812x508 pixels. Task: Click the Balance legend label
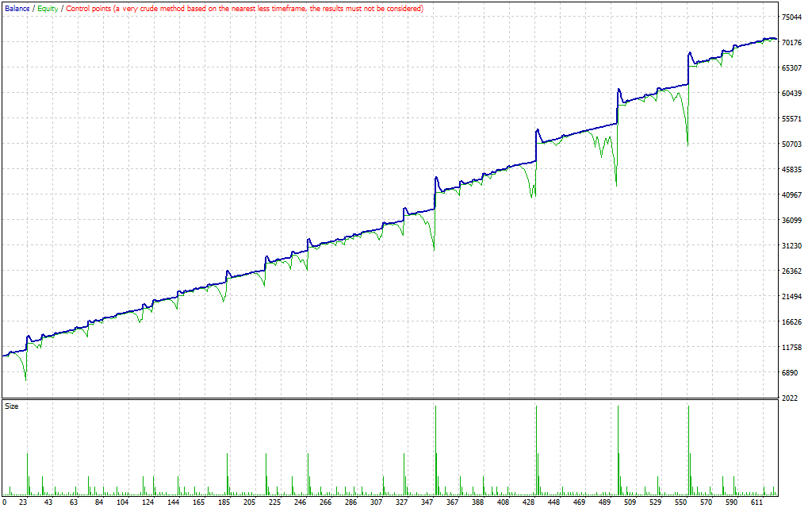(x=17, y=8)
